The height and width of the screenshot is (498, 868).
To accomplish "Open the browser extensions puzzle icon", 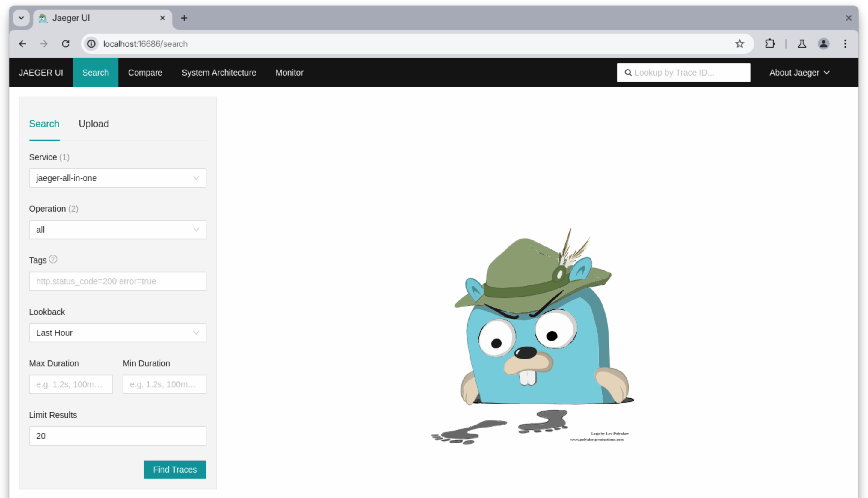I will 770,44.
